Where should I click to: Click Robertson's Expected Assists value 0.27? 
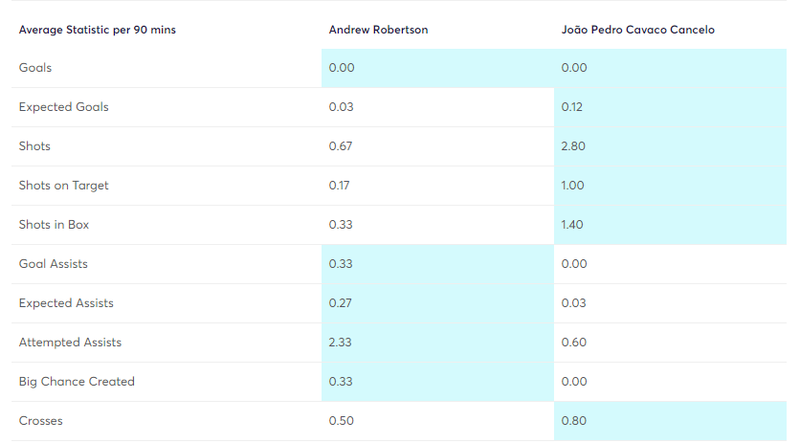pos(340,303)
